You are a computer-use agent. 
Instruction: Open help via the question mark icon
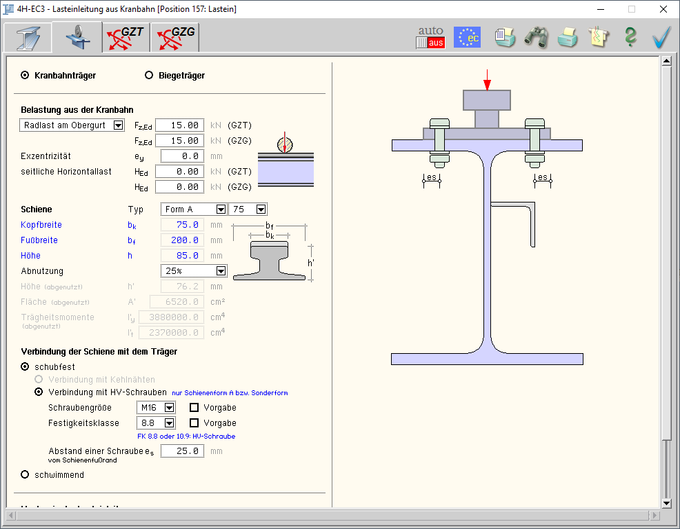click(630, 37)
